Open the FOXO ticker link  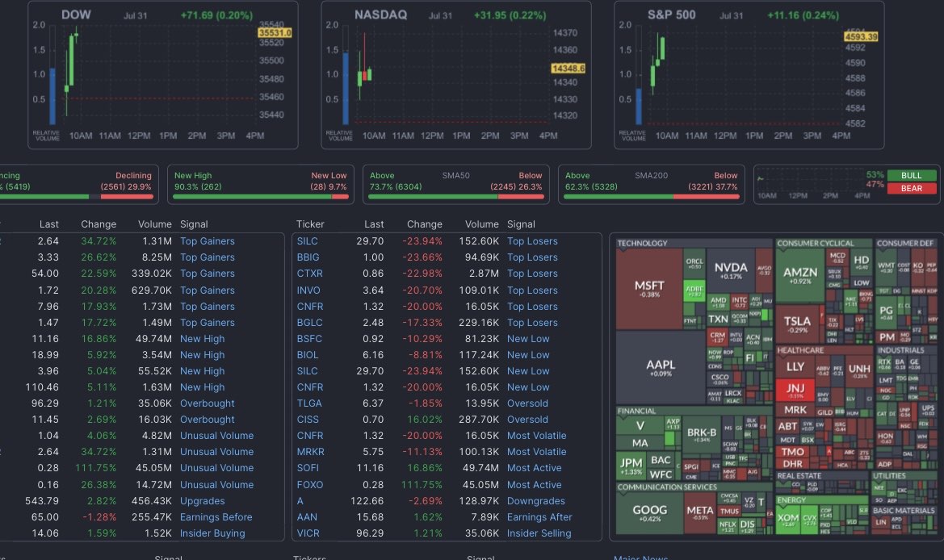310,485
